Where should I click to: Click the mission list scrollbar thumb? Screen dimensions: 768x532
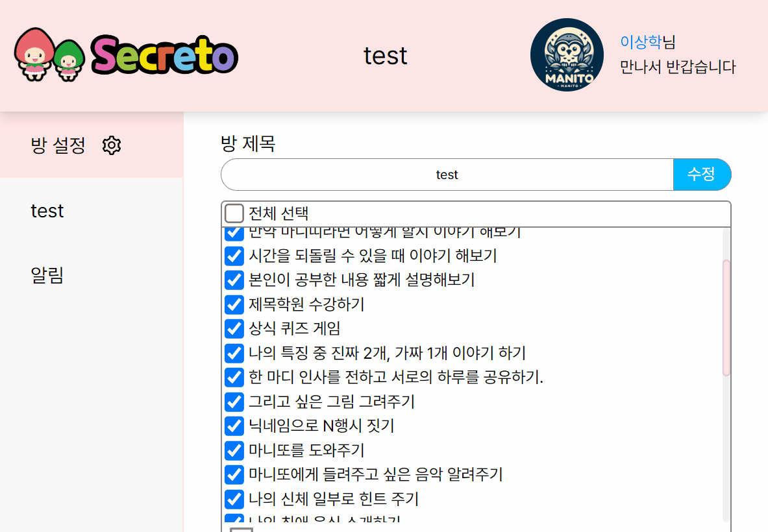[726, 318]
